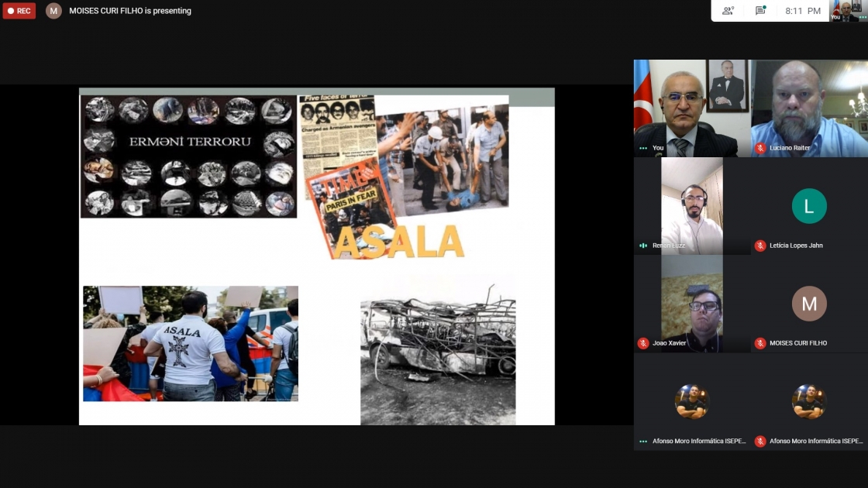Click Joao Xavier's muted microphone icon
The width and height of the screenshot is (868, 488).
point(643,343)
